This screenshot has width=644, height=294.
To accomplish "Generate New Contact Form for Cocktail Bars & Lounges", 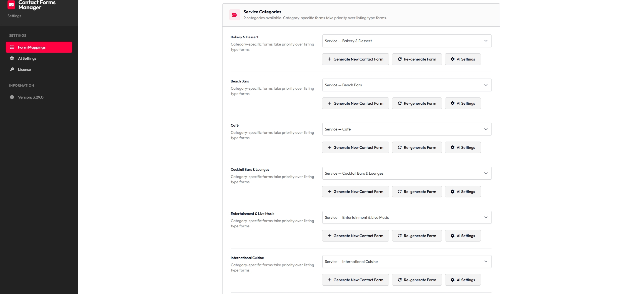I will point(355,192).
